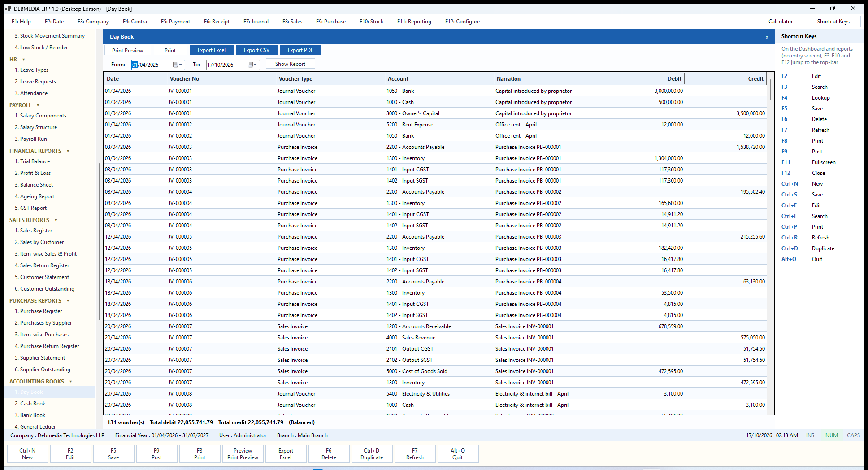Open Trial Balance report
This screenshot has height=470, width=868.
(x=35, y=161)
